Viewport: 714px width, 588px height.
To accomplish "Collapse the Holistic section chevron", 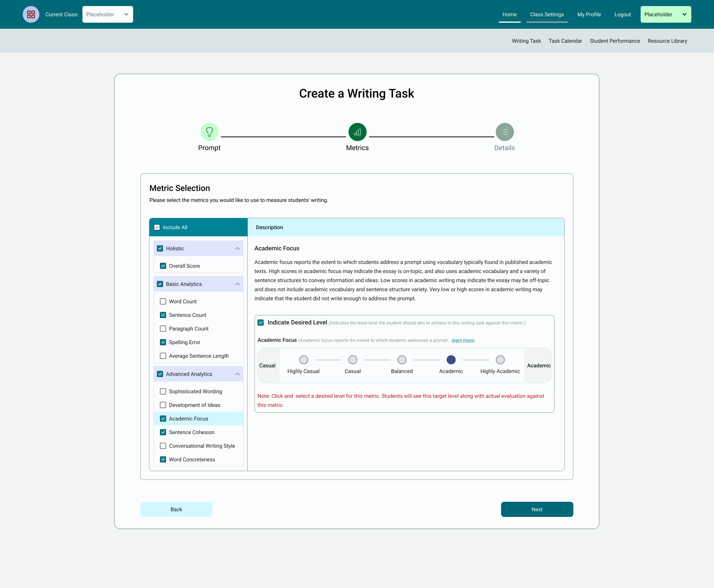I will (x=237, y=248).
